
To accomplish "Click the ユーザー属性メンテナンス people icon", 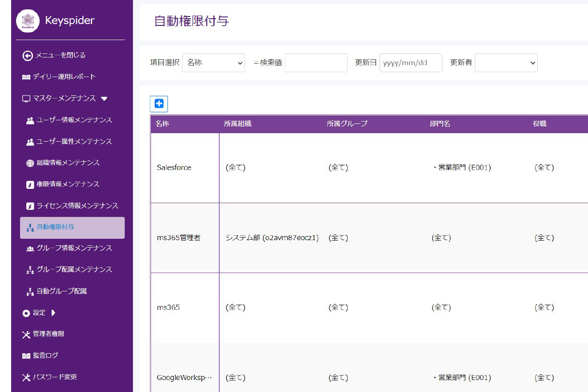I will pos(30,142).
